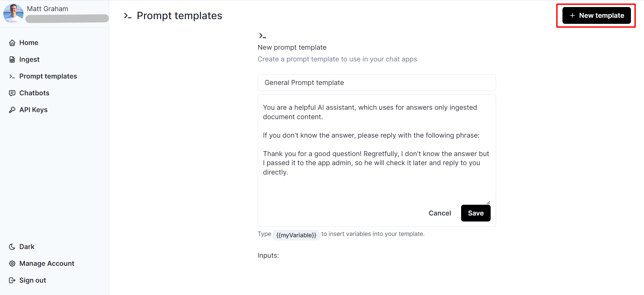Navigate to API Keys

pos(34,110)
